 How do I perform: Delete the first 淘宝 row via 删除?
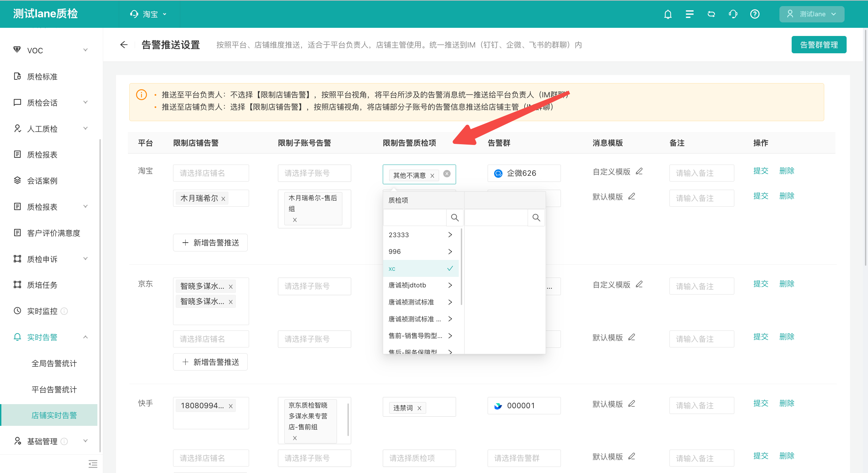coord(787,171)
